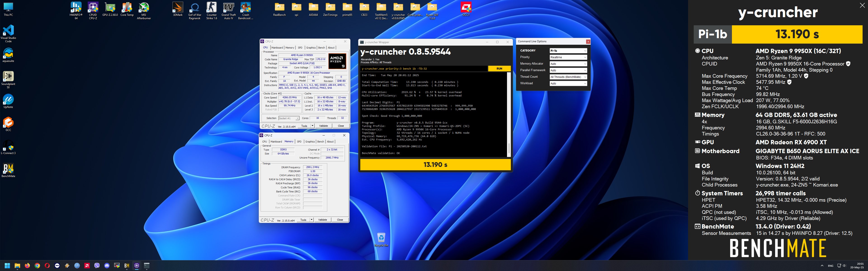The image size is (868, 271).
Task: Click the y-cruncher command line input field
Action: tap(424, 69)
